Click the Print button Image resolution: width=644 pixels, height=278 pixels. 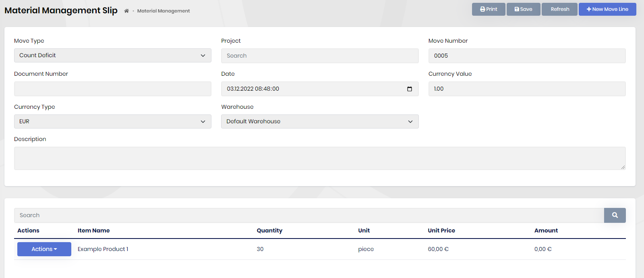(489, 9)
